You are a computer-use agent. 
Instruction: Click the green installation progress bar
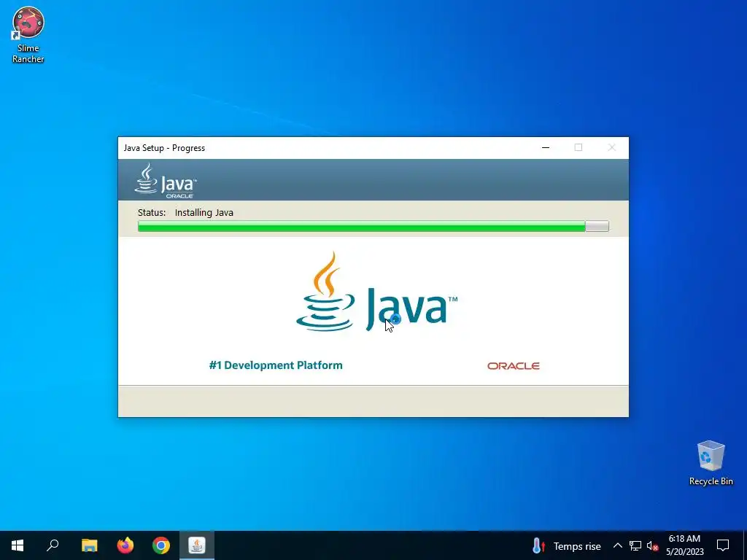click(x=373, y=226)
